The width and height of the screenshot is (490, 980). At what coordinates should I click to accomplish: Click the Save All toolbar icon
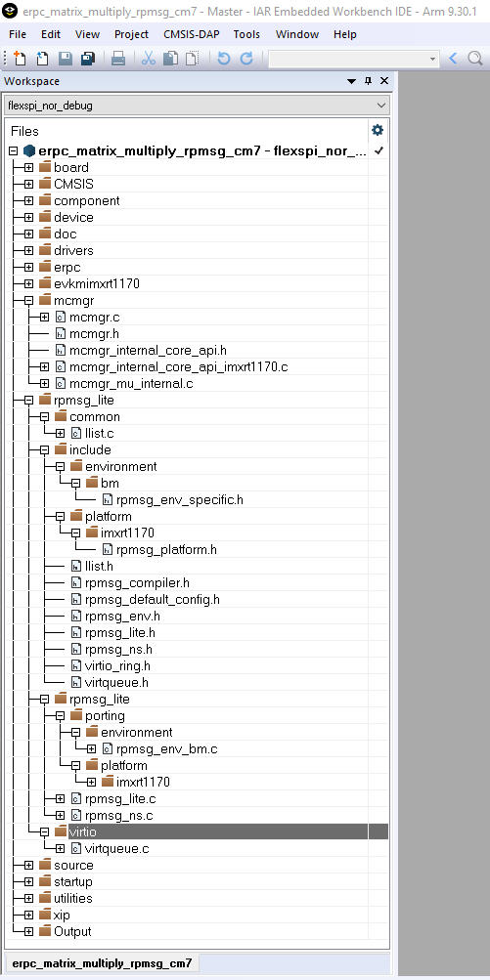coord(88,59)
